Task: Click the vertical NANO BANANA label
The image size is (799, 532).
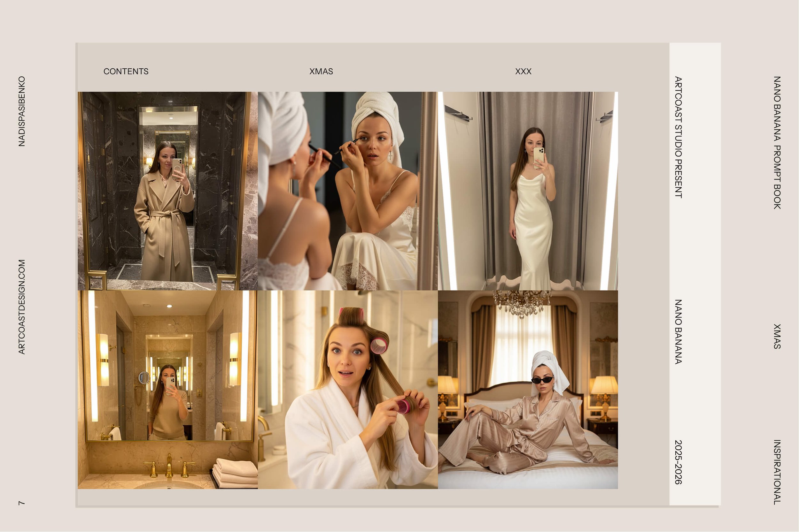Action: 678,331
